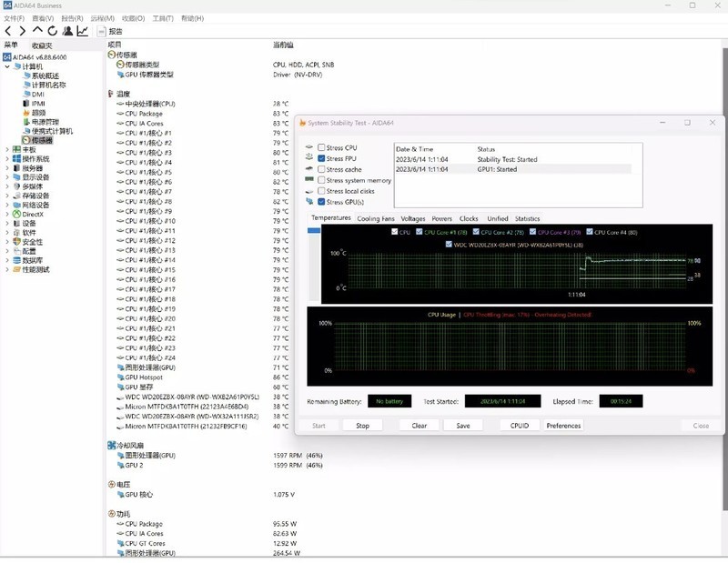The width and height of the screenshot is (728, 563).
Task: Expand the 主板 motherboard tree node
Action: (7, 149)
